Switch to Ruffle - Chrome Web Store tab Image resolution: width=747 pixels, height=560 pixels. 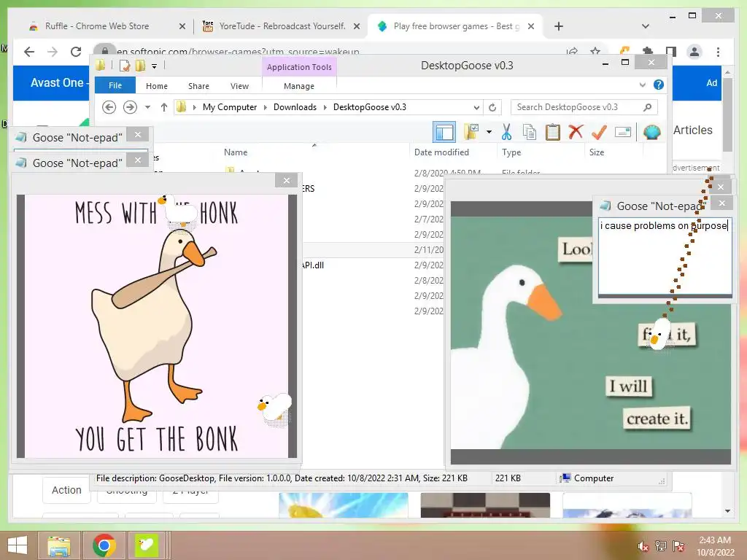click(97, 26)
